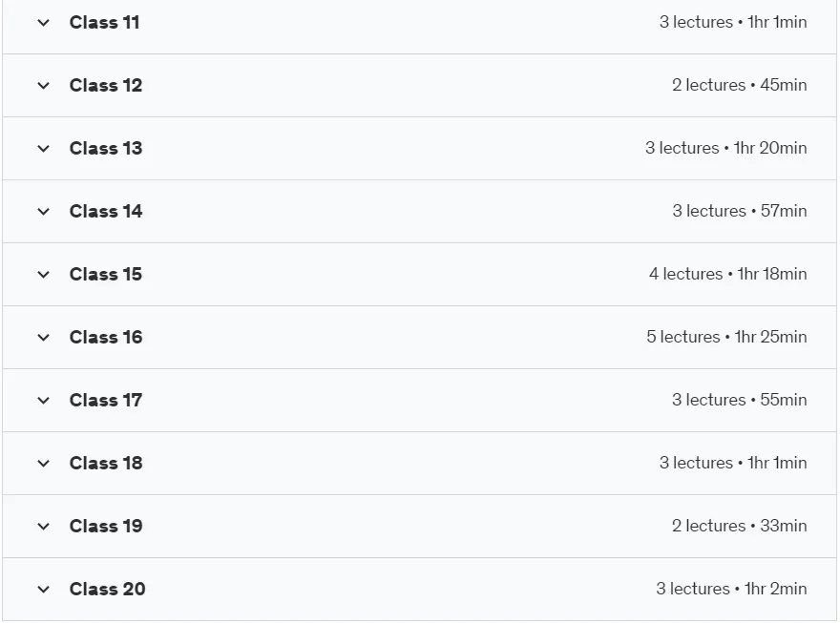This screenshot has width=840, height=623.
Task: Open the Class 16 title
Action: click(106, 337)
